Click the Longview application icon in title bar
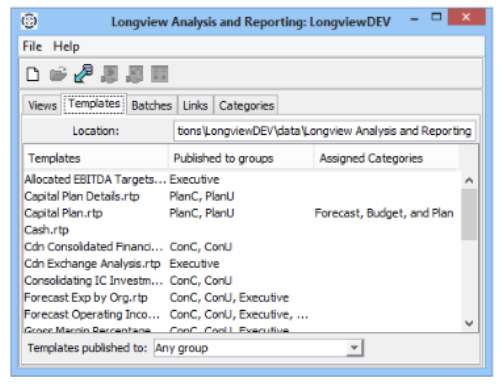Image resolution: width=504 pixels, height=386 pixels. coord(29,21)
